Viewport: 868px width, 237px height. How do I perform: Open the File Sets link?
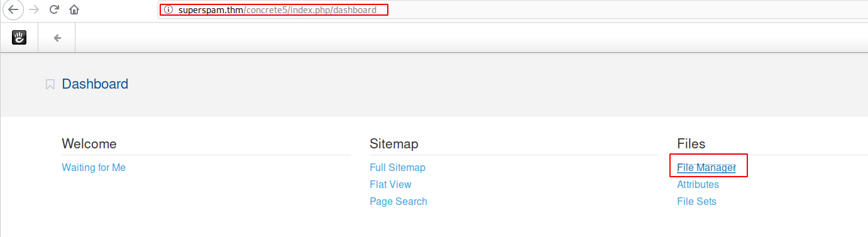(x=696, y=201)
